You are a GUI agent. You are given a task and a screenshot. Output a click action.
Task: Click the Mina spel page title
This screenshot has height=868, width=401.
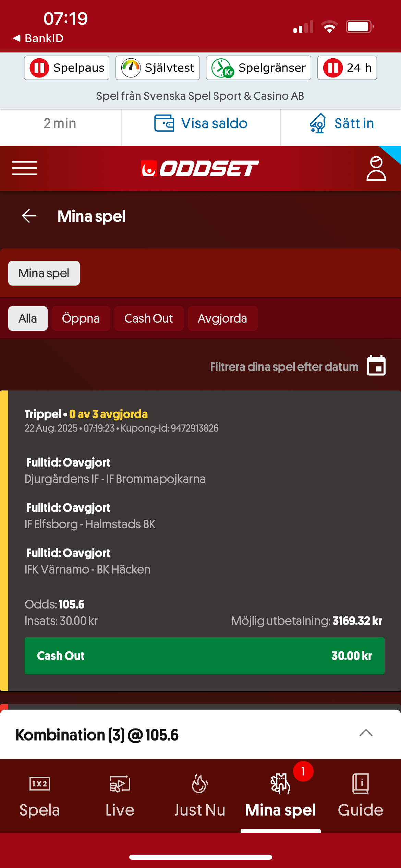click(92, 216)
